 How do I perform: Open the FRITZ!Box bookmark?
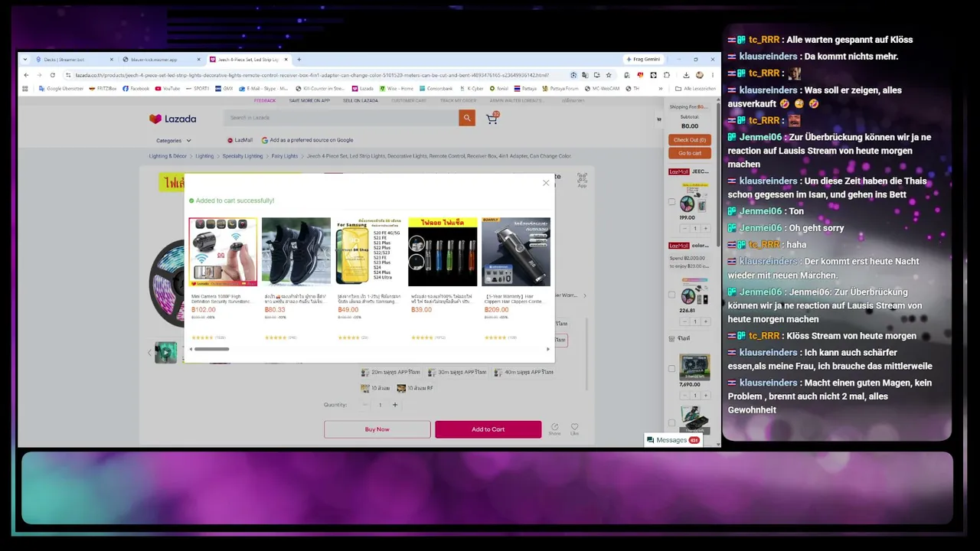pyautogui.click(x=103, y=88)
